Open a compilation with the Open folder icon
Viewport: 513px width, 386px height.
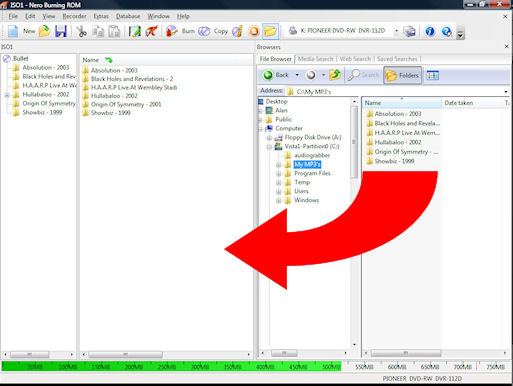(x=44, y=31)
